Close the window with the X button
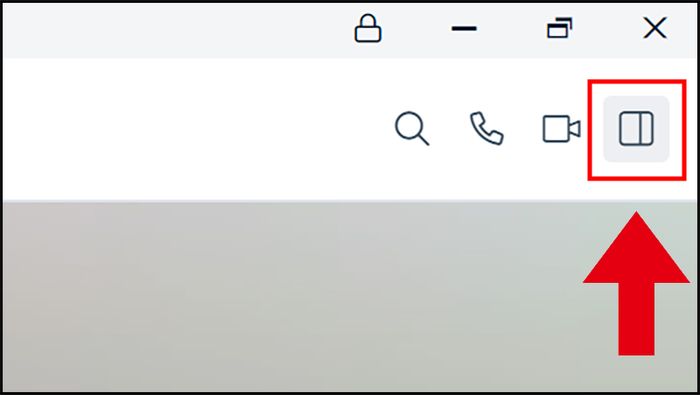Viewport: 700px width, 395px height. [x=655, y=29]
